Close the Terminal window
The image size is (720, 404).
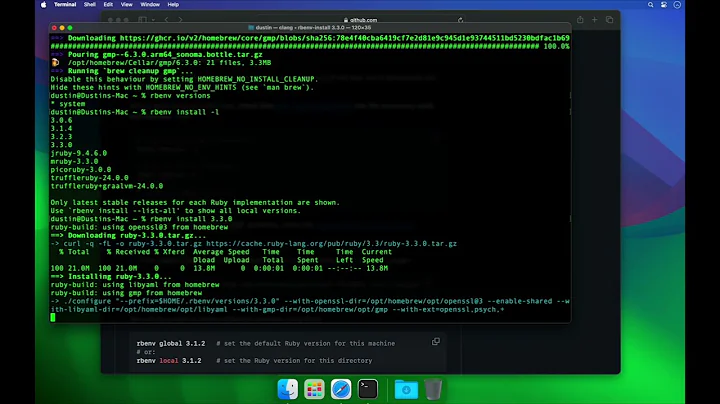pos(54,28)
